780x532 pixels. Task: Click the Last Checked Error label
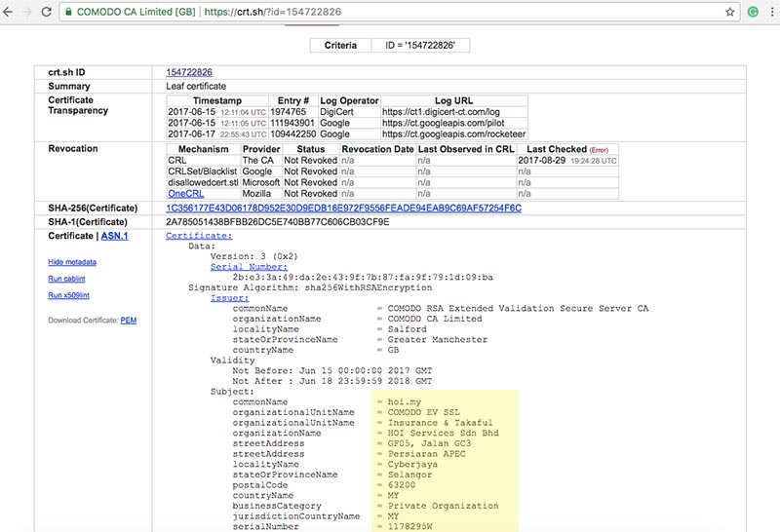[599, 150]
